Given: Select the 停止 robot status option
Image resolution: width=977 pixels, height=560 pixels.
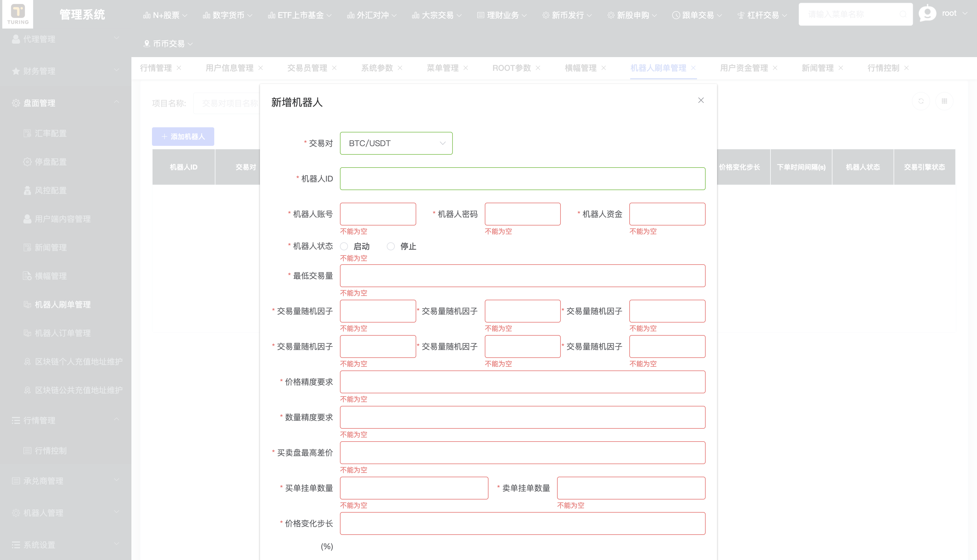Looking at the screenshot, I should click(x=391, y=246).
